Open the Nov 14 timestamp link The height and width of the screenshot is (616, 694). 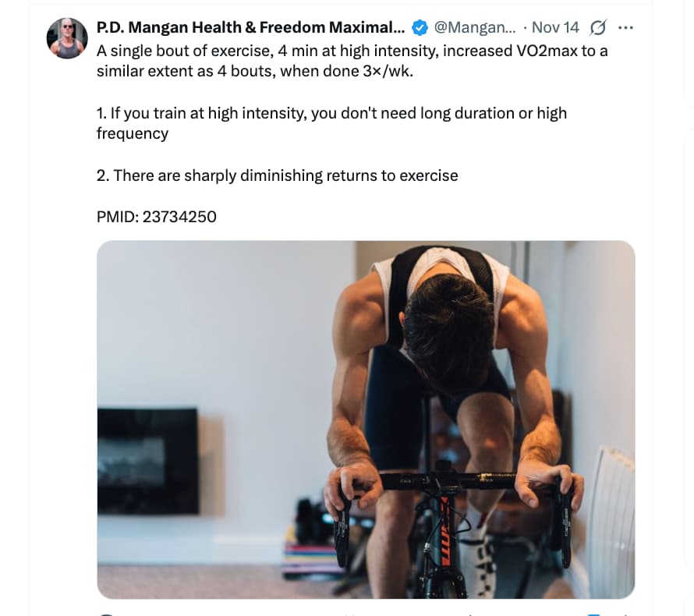pos(555,28)
